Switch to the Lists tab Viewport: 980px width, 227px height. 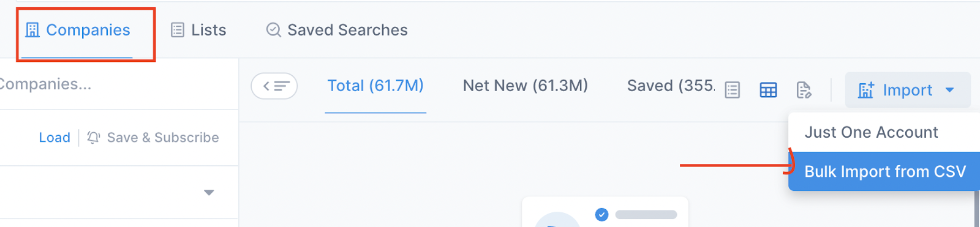[198, 30]
